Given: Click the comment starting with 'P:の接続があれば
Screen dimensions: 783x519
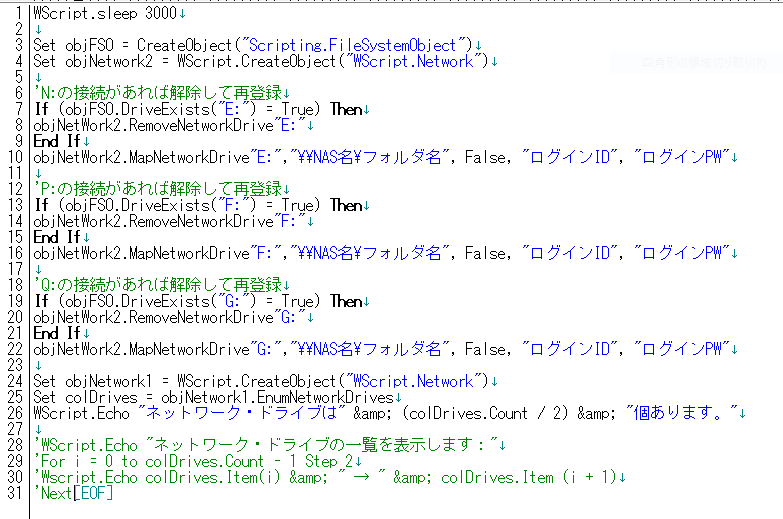Looking at the screenshot, I should point(158,189).
